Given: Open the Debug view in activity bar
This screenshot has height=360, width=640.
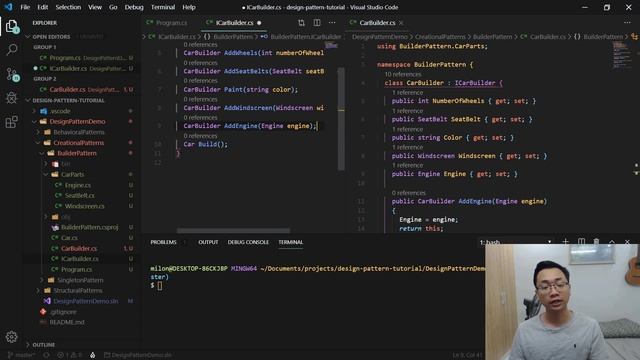Looking at the screenshot, I should coord(12,98).
